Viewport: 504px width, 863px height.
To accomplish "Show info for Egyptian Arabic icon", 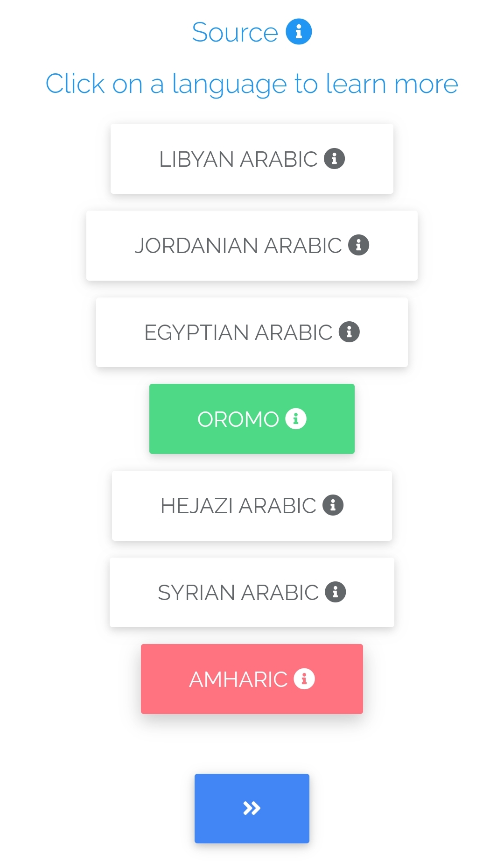I will [x=349, y=332].
